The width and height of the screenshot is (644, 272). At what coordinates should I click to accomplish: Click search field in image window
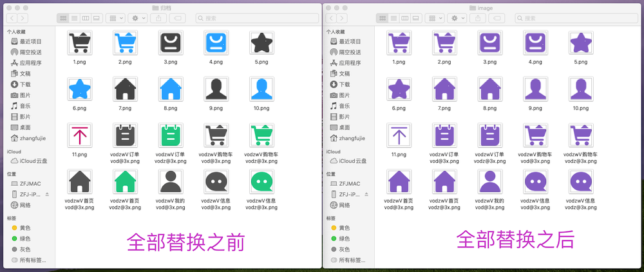(576, 18)
